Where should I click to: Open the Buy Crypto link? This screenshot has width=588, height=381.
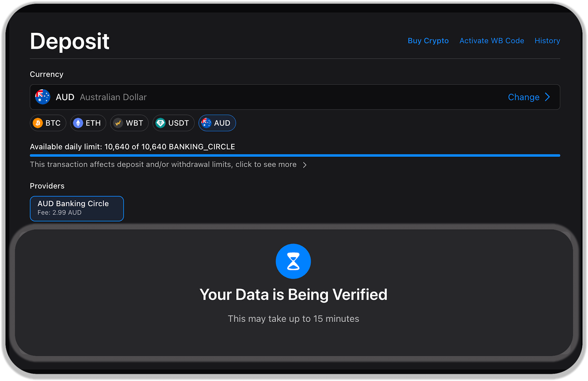[x=428, y=41]
